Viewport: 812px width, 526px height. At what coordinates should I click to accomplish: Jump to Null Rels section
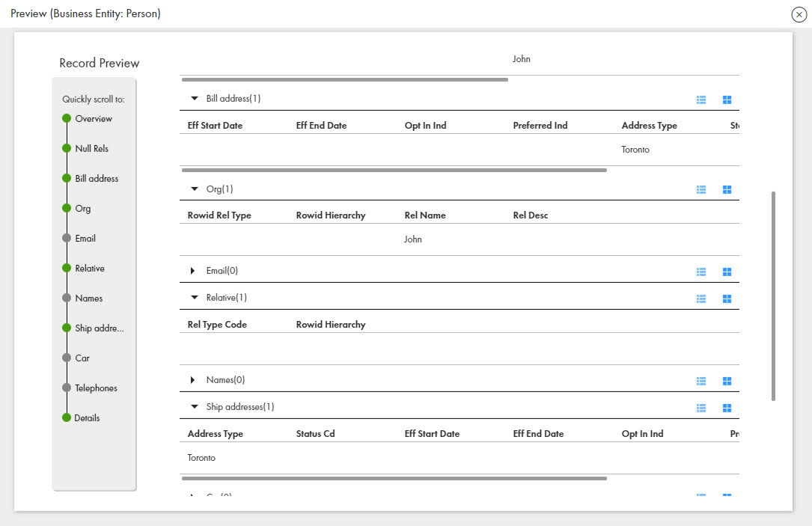pyautogui.click(x=91, y=149)
